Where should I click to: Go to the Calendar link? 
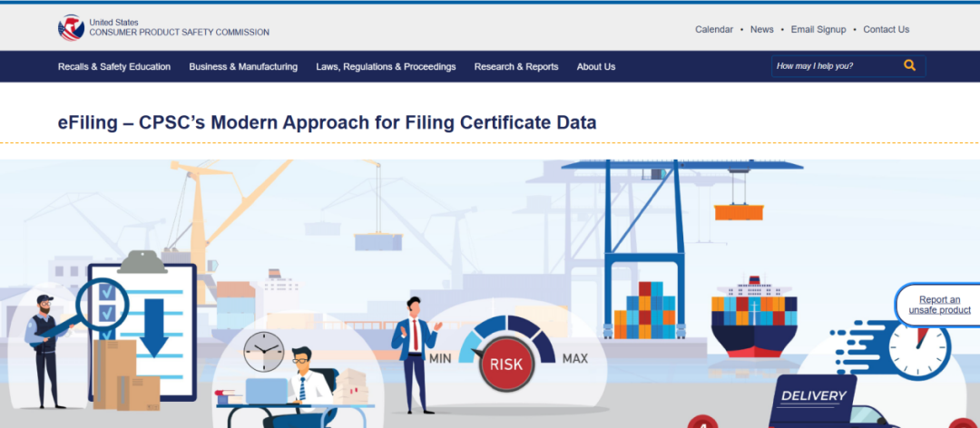tap(714, 29)
